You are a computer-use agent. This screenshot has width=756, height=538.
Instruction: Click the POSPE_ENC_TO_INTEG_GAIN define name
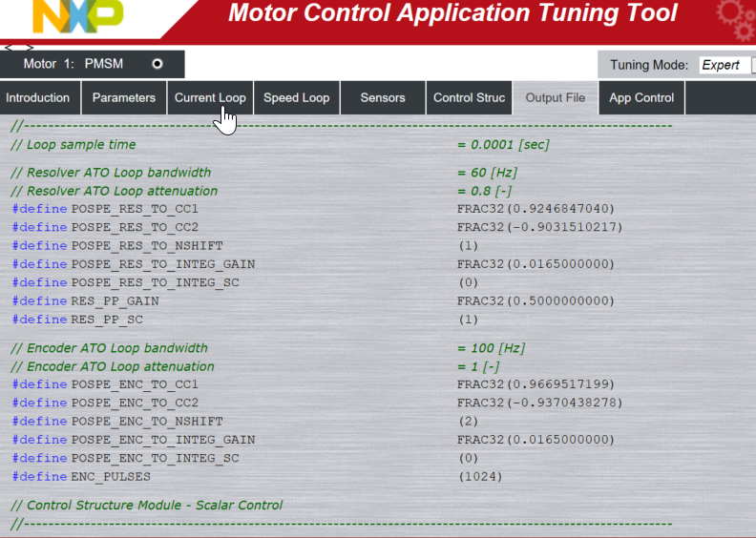click(x=163, y=440)
